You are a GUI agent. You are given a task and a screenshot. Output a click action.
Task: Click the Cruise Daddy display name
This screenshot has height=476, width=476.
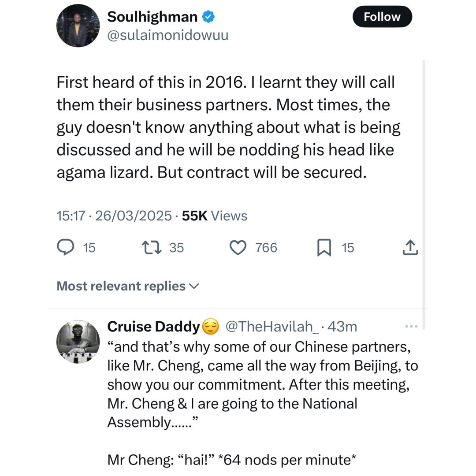click(x=153, y=327)
